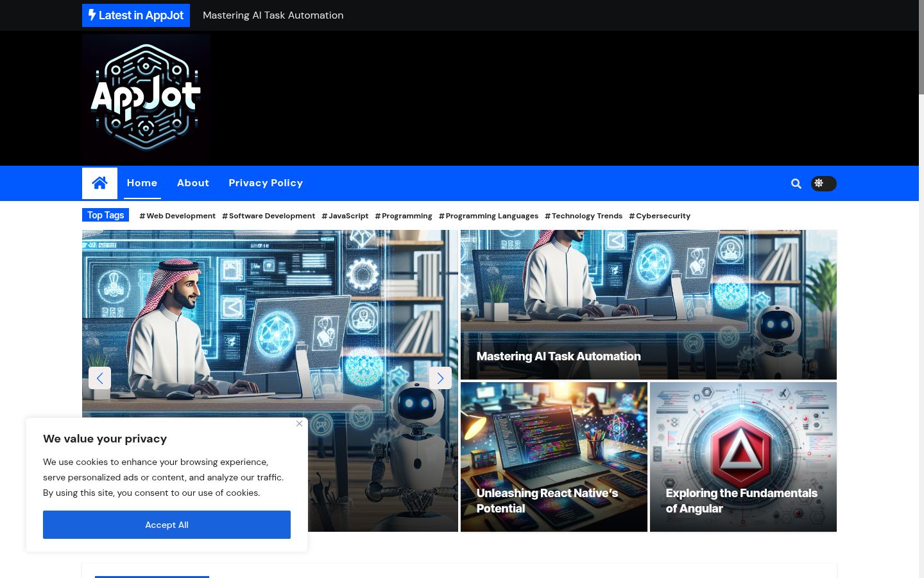This screenshot has width=924, height=578.
Task: Accept all cookies
Action: coord(167,525)
